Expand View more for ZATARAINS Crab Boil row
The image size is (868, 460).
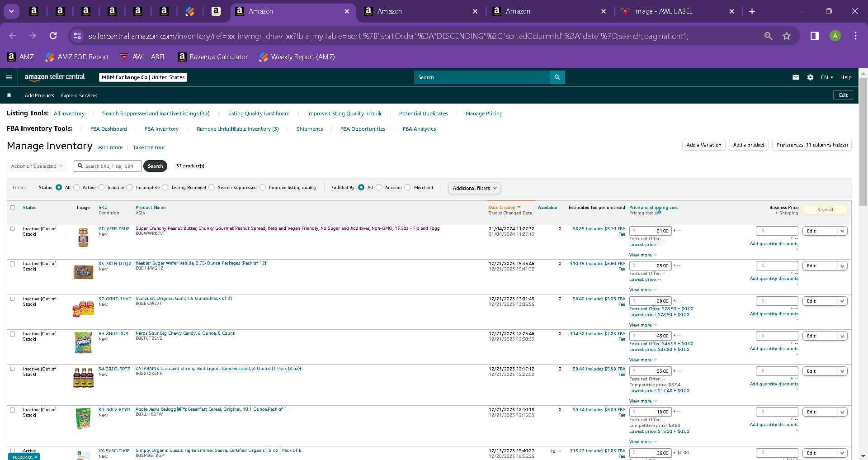(x=643, y=401)
